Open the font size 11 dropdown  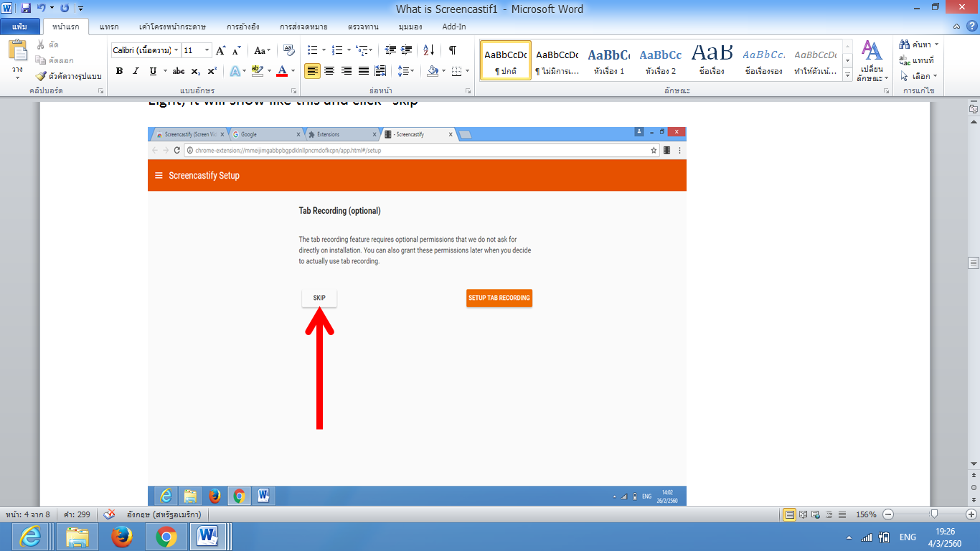pos(207,50)
